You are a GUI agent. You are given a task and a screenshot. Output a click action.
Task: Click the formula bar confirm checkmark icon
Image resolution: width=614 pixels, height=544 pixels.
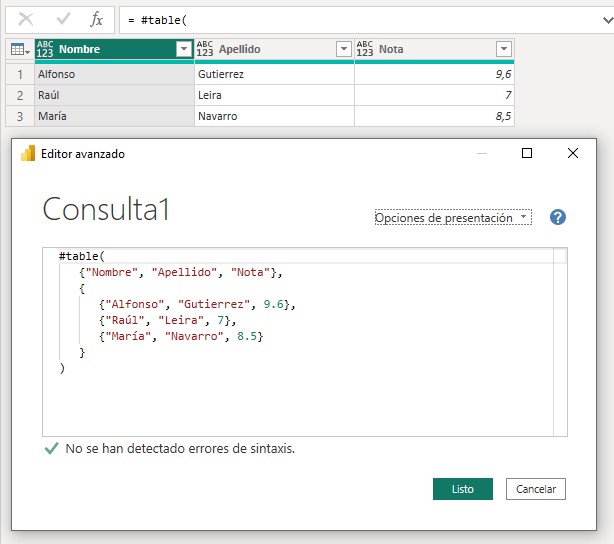62,19
